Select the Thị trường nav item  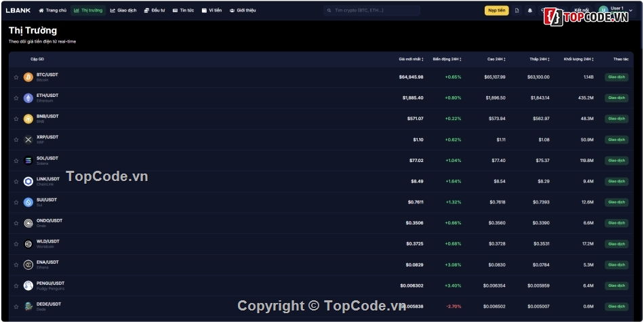tap(88, 11)
